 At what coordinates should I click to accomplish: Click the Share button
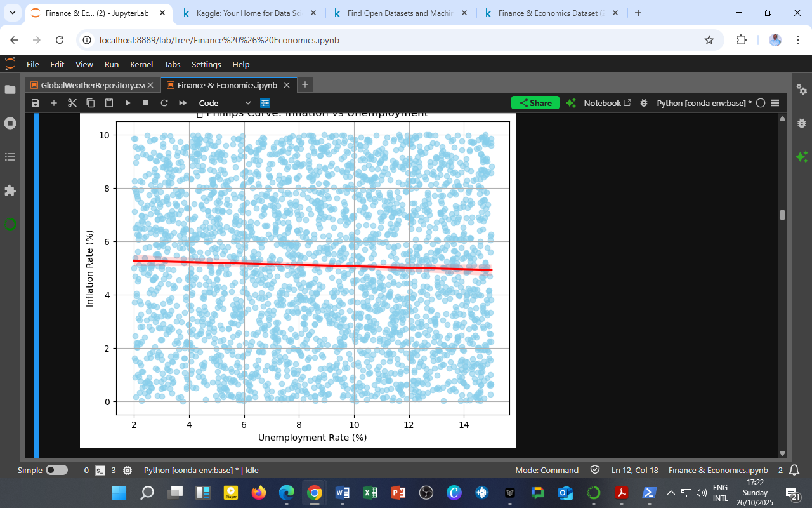point(535,102)
